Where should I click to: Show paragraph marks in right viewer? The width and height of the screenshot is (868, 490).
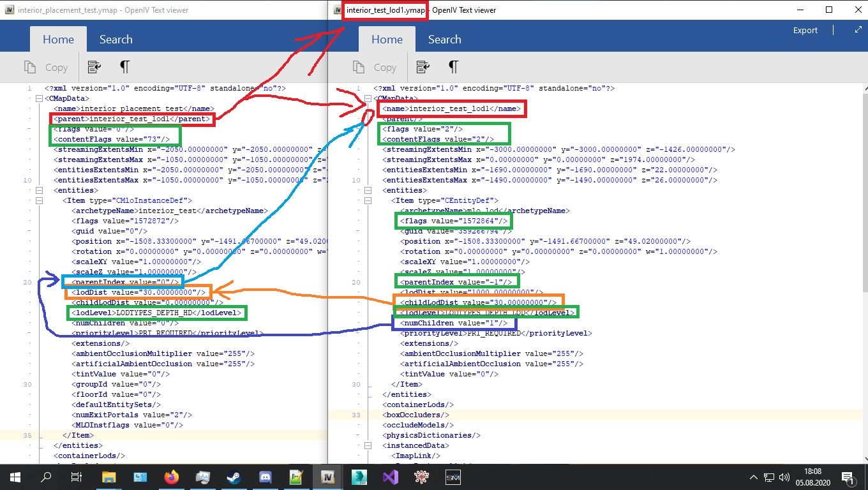(453, 67)
